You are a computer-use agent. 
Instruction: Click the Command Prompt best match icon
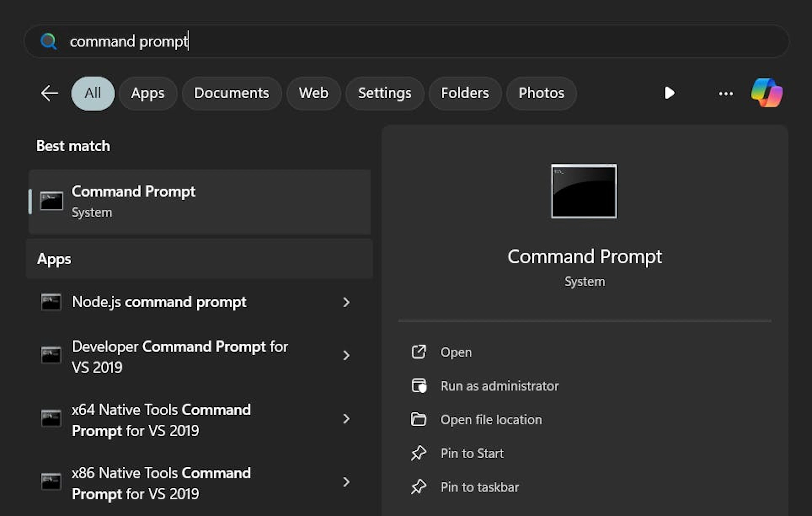pos(51,201)
